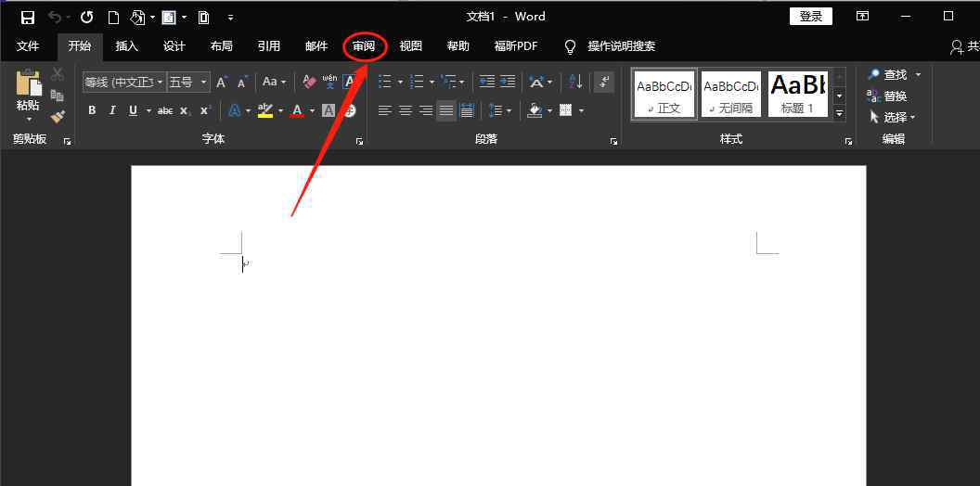Click the 登录 (Sign in) button
The height and width of the screenshot is (486, 980).
[x=810, y=17]
